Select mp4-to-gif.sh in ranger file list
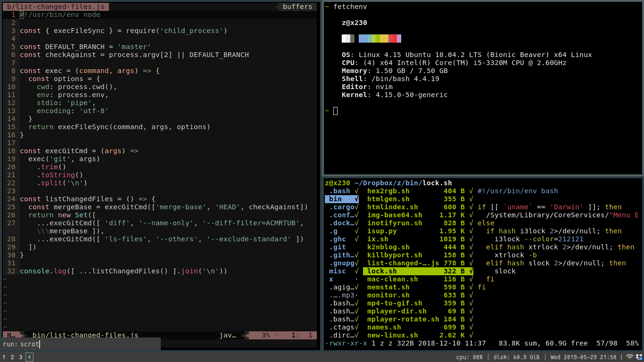 [418, 303]
